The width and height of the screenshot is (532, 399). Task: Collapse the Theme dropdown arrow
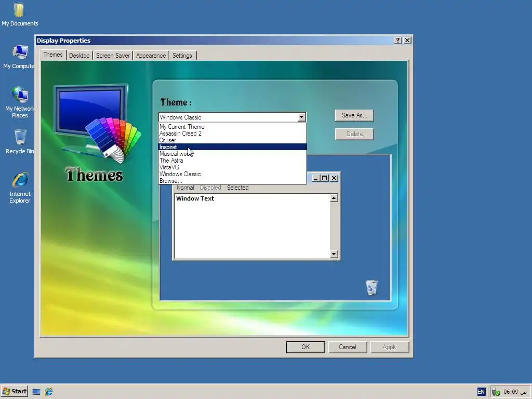pos(301,117)
